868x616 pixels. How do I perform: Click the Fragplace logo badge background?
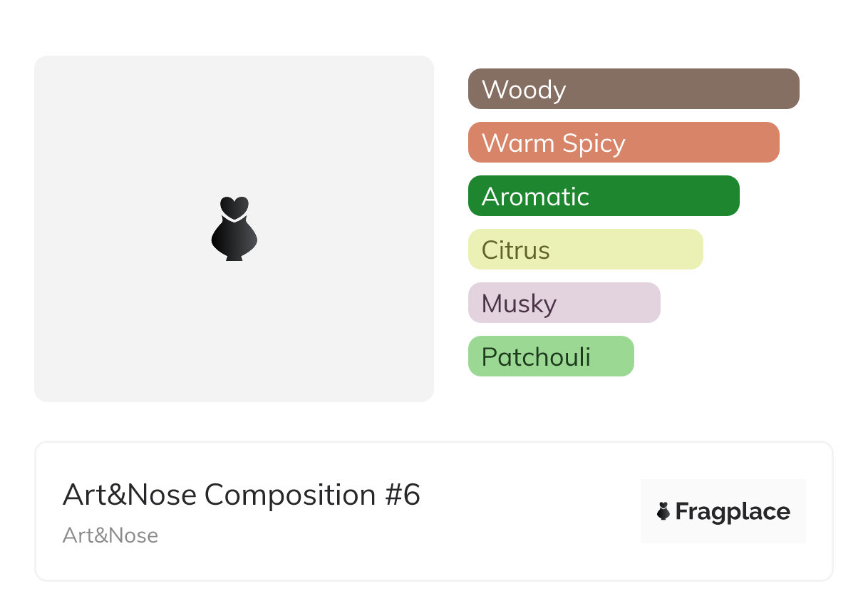point(723,491)
